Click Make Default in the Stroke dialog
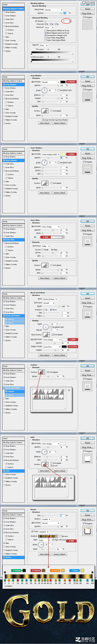The width and height of the screenshot is (97, 644). click(45, 554)
